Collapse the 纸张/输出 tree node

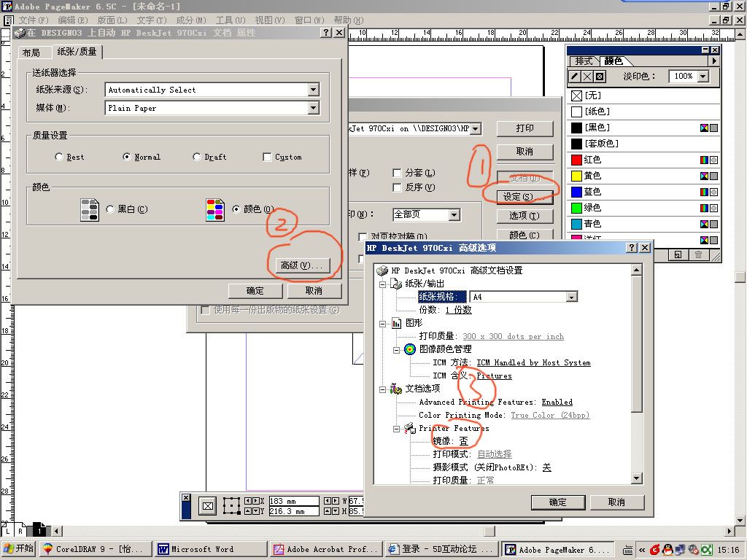pos(382,284)
